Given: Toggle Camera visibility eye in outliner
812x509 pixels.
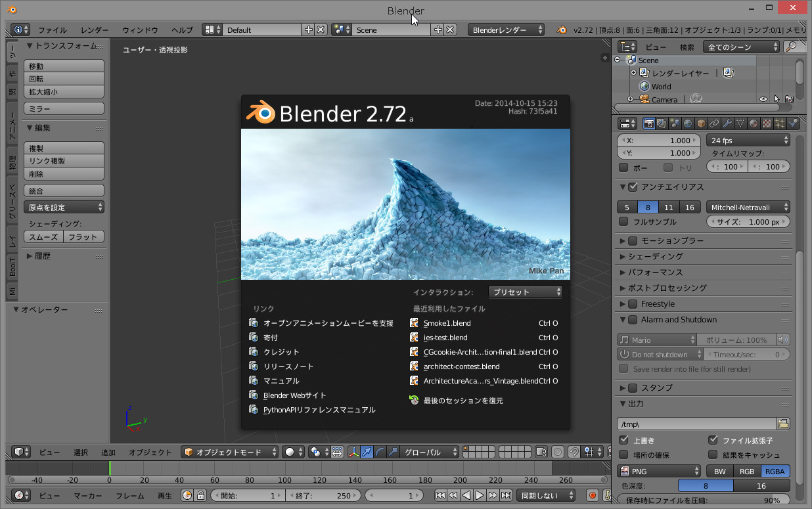Looking at the screenshot, I should 763,100.
